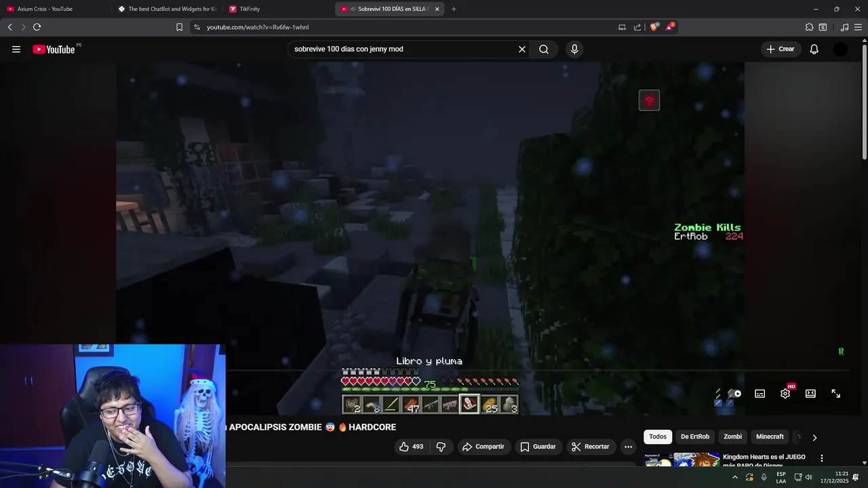
Task: Open browser extensions puzzle icon
Action: 809,27
